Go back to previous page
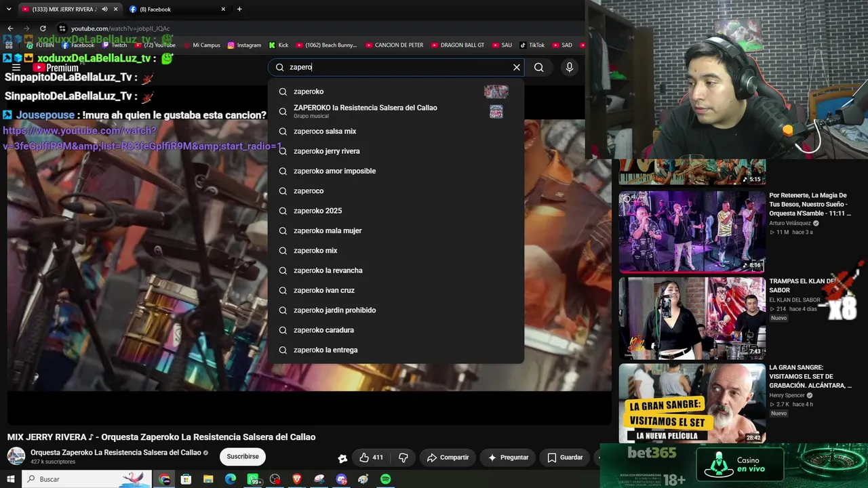Screen dimensions: 868x488 tap(10, 28)
